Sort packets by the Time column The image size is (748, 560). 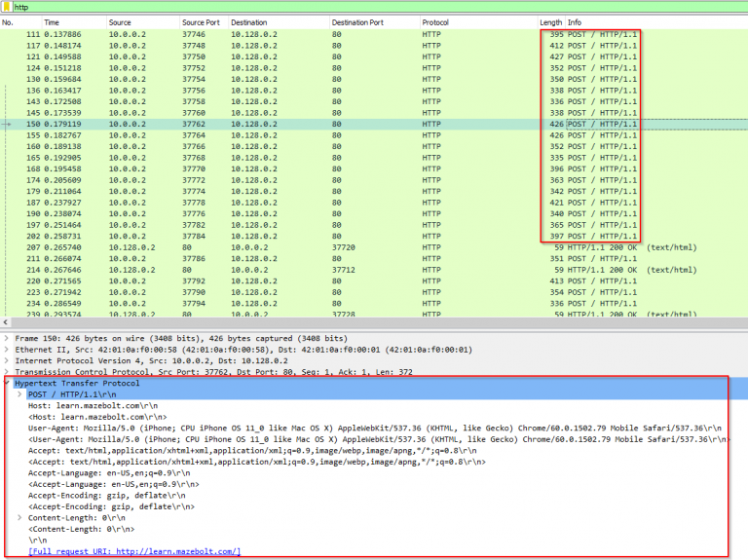[52, 21]
